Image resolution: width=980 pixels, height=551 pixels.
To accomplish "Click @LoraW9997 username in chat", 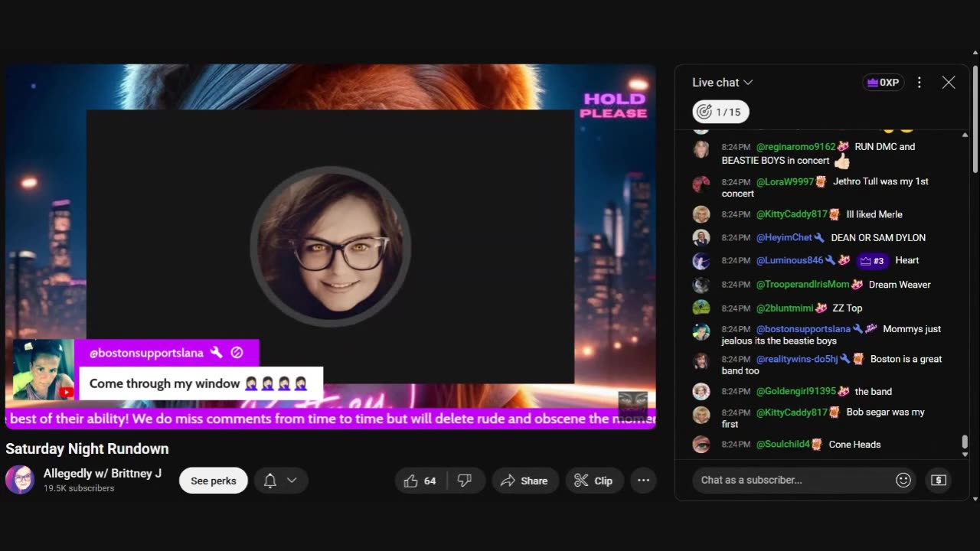I will tap(785, 182).
